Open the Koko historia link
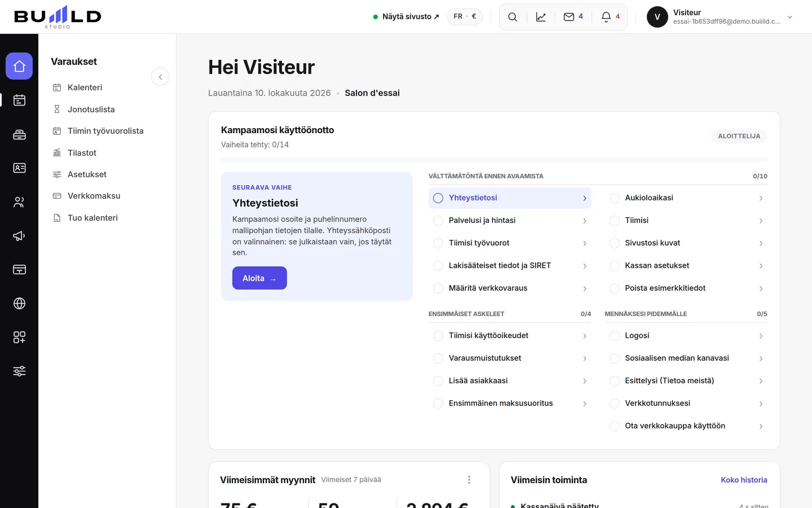This screenshot has height=508, width=812. click(744, 480)
